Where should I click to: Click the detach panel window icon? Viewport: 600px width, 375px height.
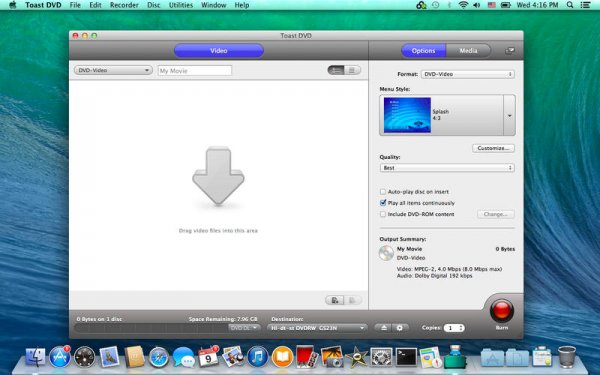(509, 51)
